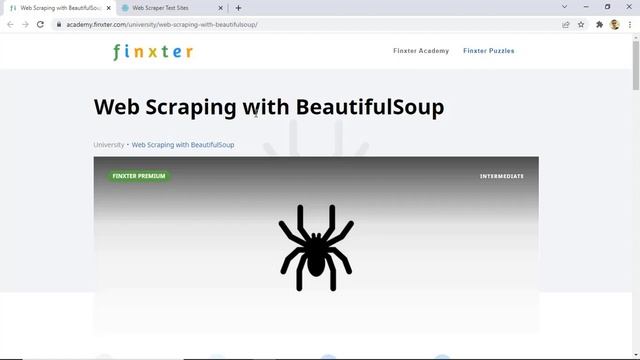
Task: Click the FINXTER PREMIUM badge
Action: [139, 176]
